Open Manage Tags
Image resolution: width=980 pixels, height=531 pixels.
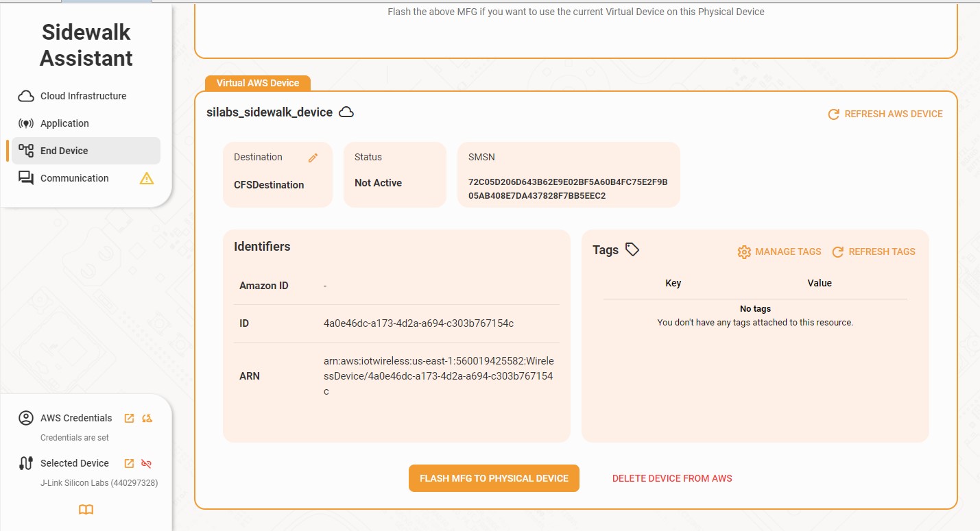[x=779, y=251]
